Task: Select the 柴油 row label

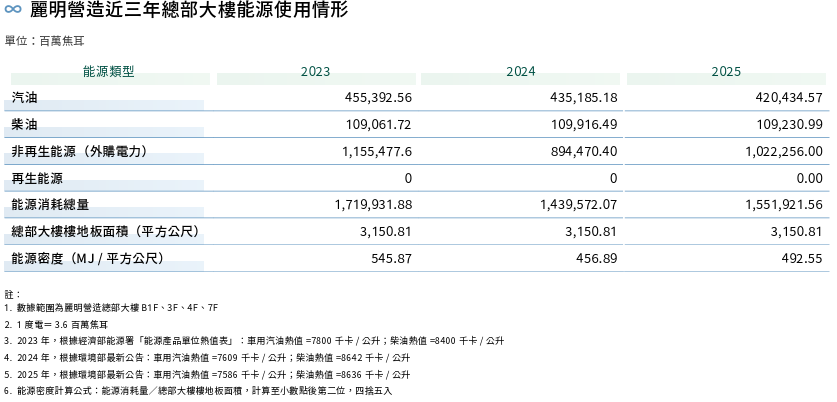Action: [25, 124]
